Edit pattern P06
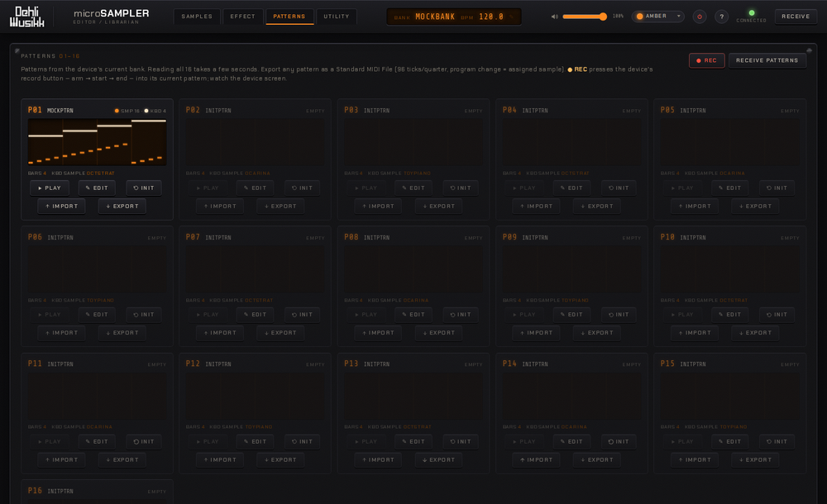Viewport: 827px width, 504px height. [x=97, y=314]
